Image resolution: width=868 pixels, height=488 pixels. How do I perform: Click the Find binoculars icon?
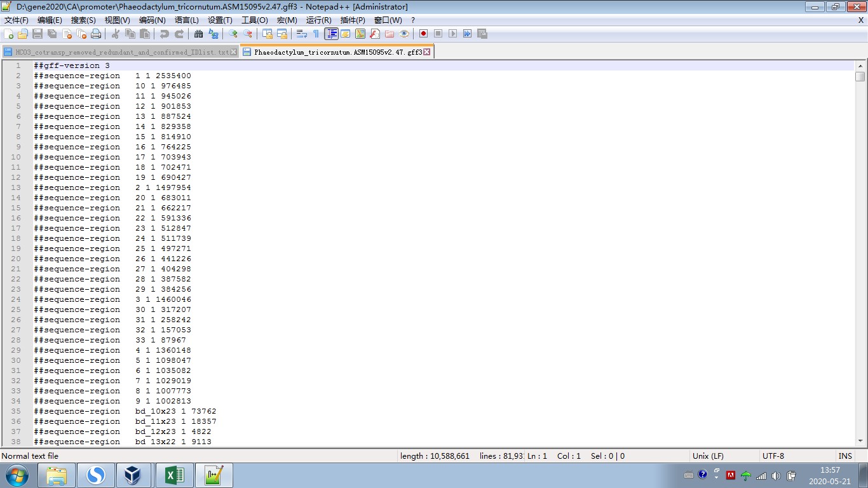point(198,34)
